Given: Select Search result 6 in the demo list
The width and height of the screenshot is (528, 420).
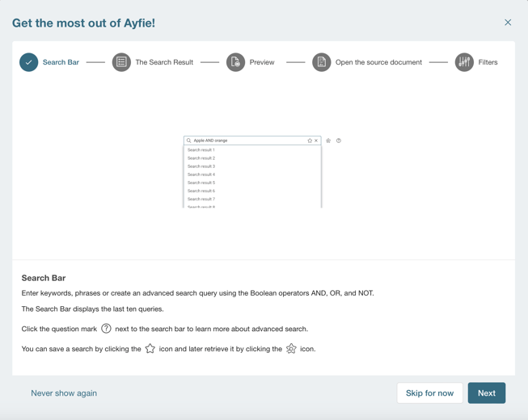Looking at the screenshot, I should [x=201, y=191].
